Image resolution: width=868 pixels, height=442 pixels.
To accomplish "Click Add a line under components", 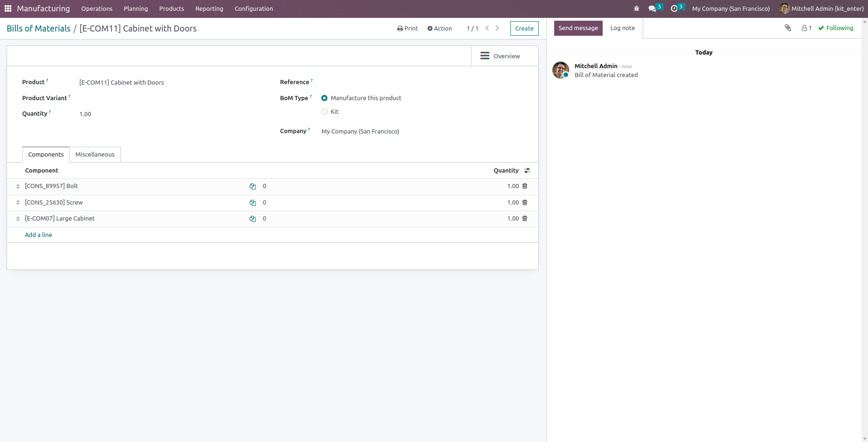I will 38,235.
